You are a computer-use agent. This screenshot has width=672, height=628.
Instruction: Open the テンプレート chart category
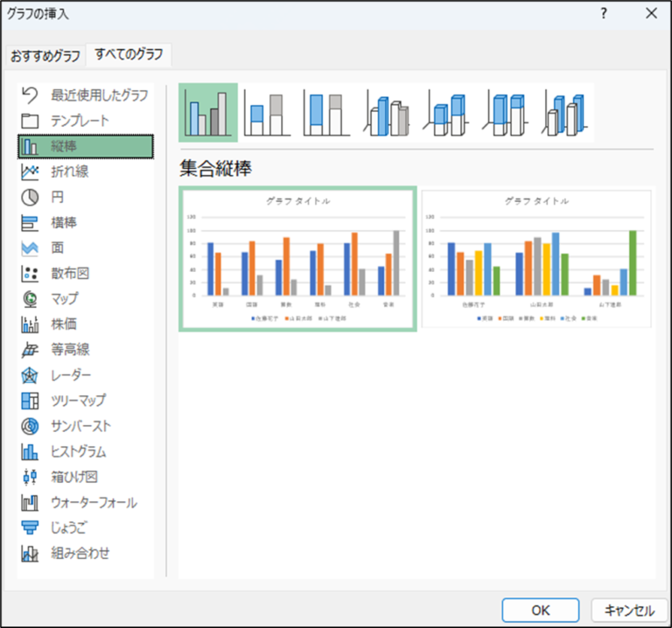86,121
